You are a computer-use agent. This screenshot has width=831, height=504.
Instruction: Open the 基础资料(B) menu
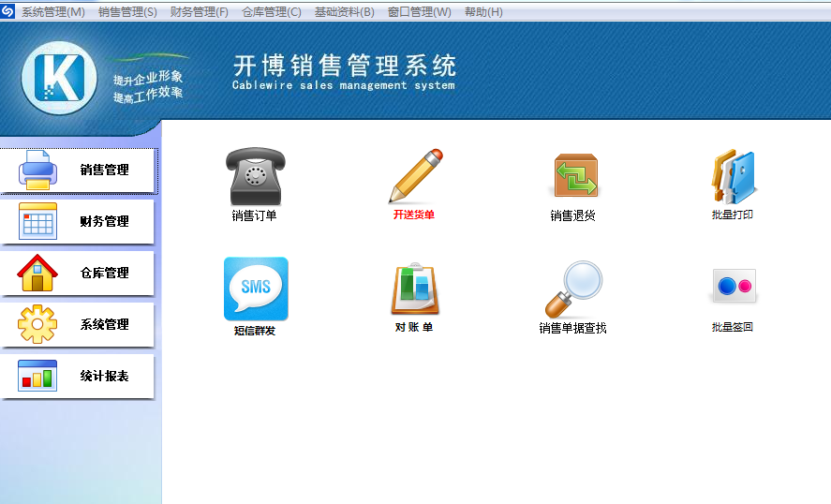pyautogui.click(x=345, y=11)
